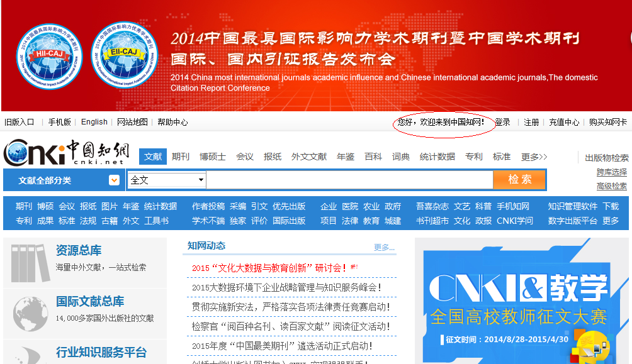This screenshot has height=364, width=632.
Task: Click 作者投稿 in the blue navigation
Action: [x=208, y=207]
